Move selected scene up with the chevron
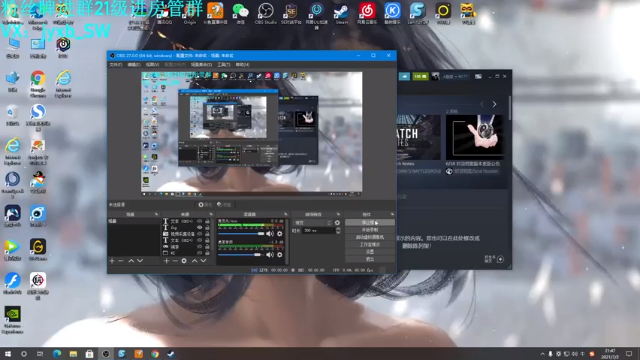The height and width of the screenshot is (360, 640). (131, 260)
